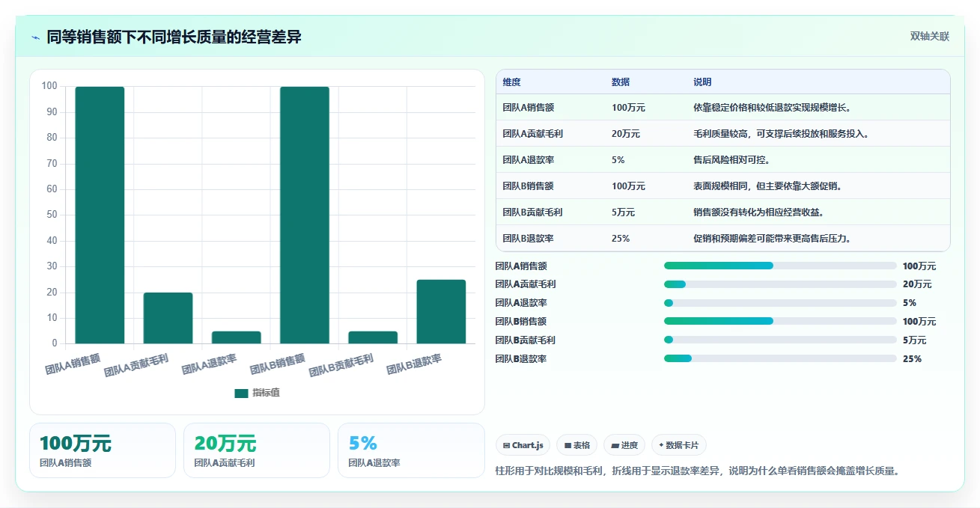
Task: Click the 25% value in the table
Action: click(621, 239)
